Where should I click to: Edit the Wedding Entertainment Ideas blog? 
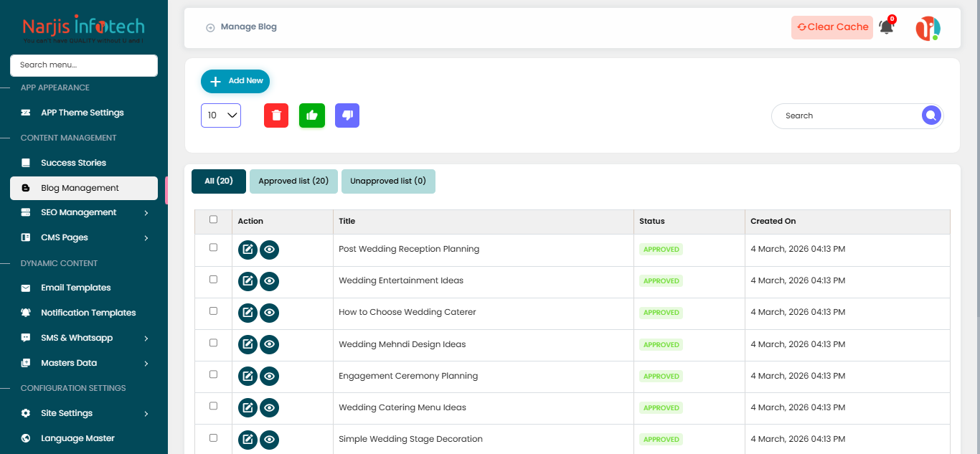pos(248,281)
